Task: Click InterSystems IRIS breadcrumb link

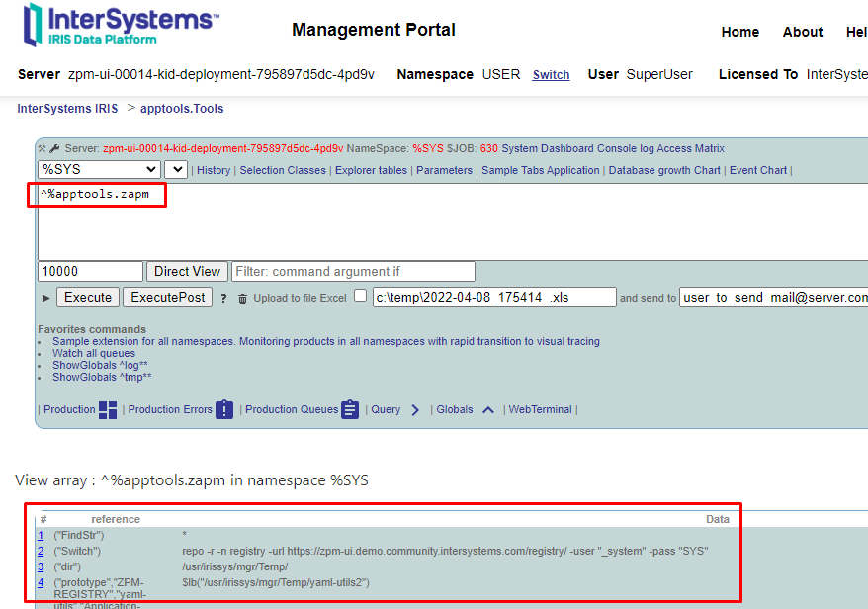Action: (67, 109)
